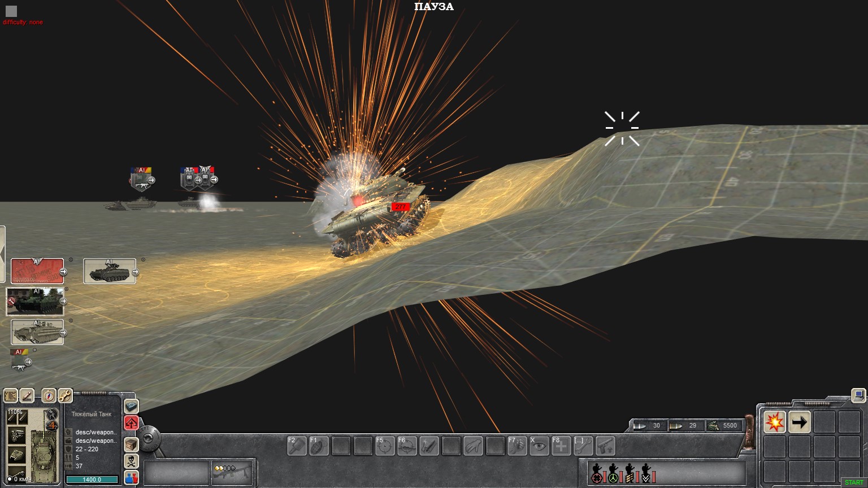This screenshot has width=868, height=488.
Task: Select the explosion fire order button
Action: [x=775, y=422]
